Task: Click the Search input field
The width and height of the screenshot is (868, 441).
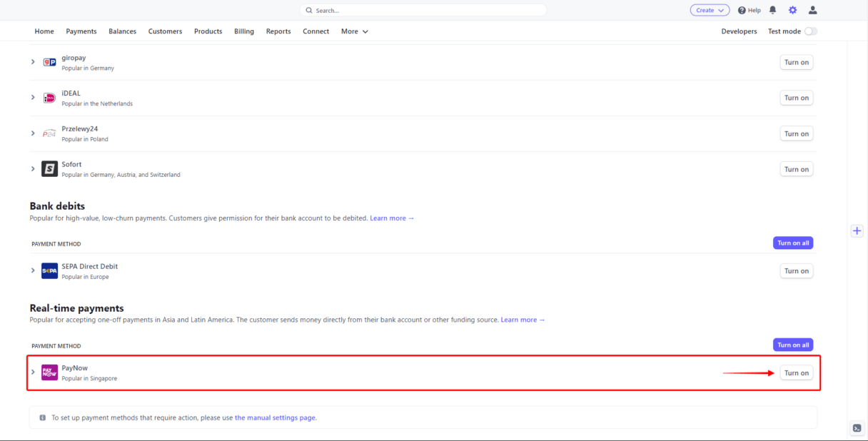Action: click(x=423, y=10)
